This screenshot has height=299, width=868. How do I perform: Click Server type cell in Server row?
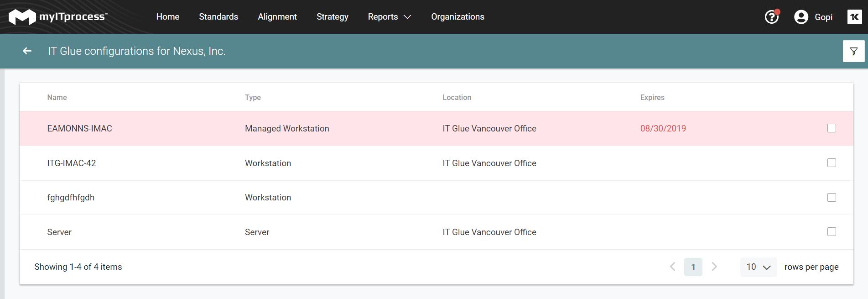pyautogui.click(x=257, y=232)
